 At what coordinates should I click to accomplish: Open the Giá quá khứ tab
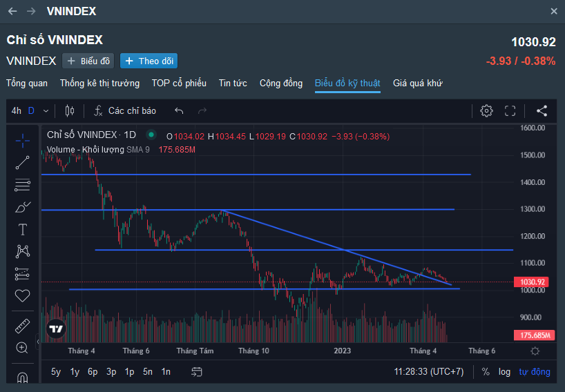pos(418,83)
